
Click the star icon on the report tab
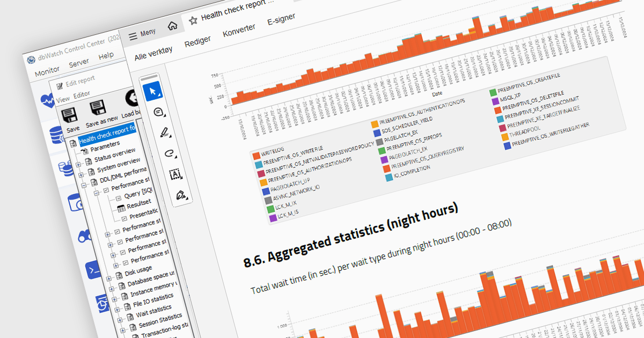pos(193,20)
